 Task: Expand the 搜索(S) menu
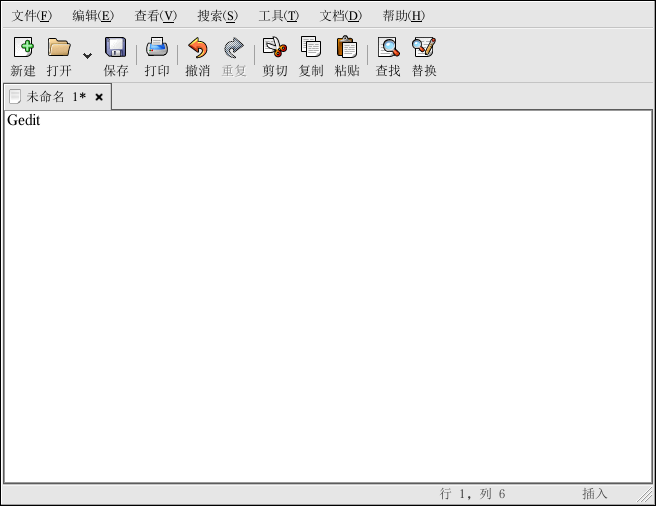coord(217,16)
